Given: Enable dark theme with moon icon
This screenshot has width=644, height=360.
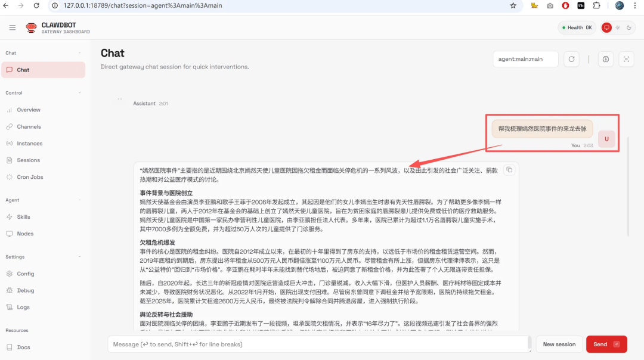Looking at the screenshot, I should 628,27.
